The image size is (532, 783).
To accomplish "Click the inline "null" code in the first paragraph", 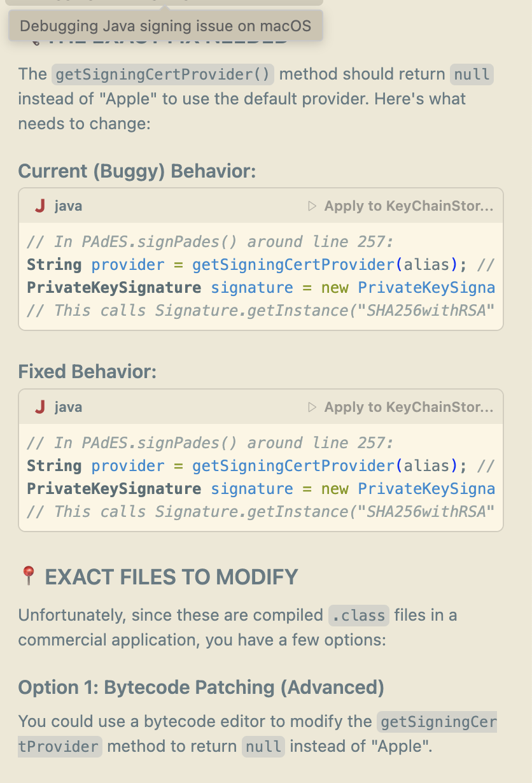I will 472,74.
